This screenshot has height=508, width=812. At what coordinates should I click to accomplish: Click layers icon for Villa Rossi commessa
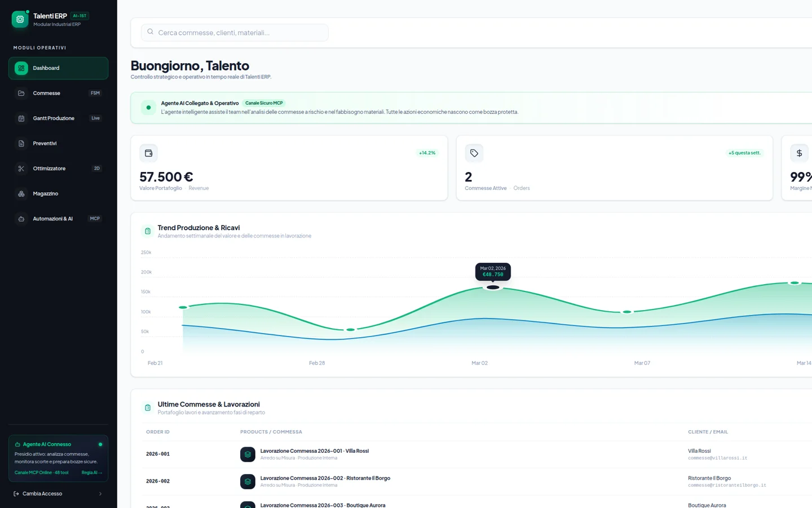tap(248, 454)
